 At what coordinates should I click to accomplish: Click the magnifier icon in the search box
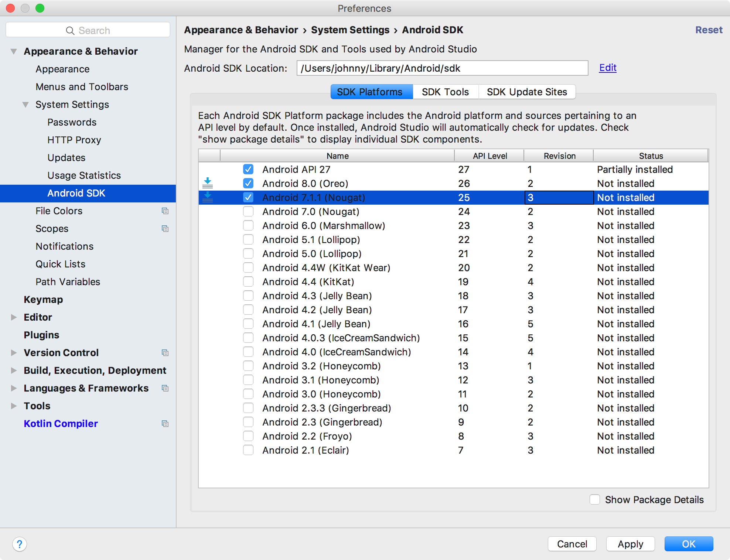pyautogui.click(x=70, y=31)
